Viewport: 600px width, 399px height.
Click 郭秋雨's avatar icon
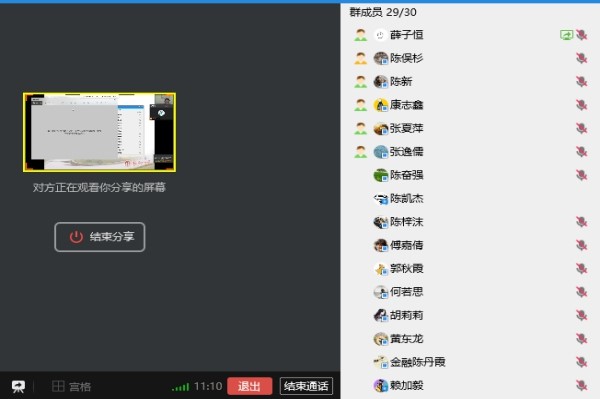[x=381, y=269]
